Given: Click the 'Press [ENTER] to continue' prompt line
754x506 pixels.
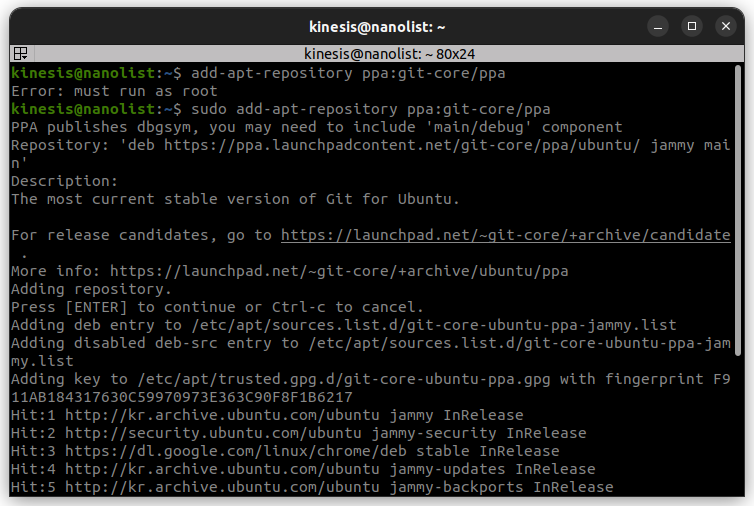Looking at the screenshot, I should point(217,307).
